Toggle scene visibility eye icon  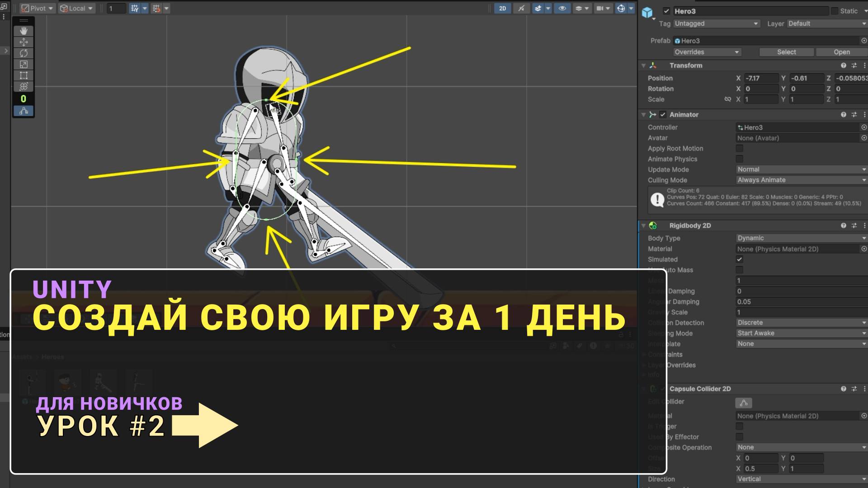click(x=562, y=8)
